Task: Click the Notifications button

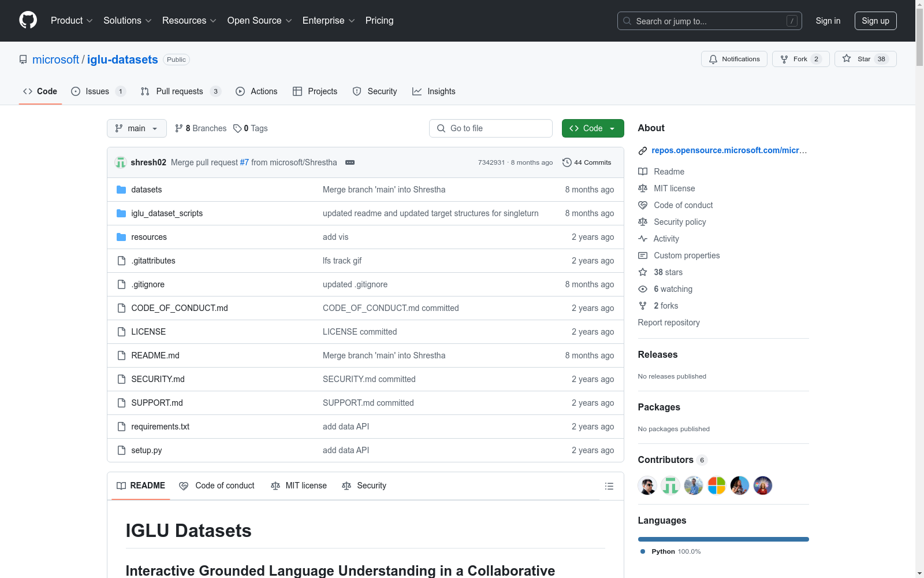Action: 734,59
